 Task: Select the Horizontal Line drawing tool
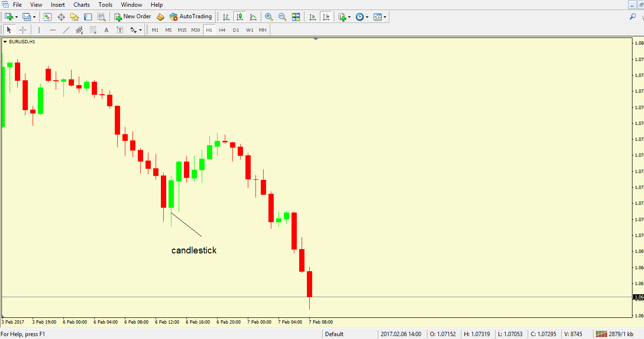[x=53, y=29]
